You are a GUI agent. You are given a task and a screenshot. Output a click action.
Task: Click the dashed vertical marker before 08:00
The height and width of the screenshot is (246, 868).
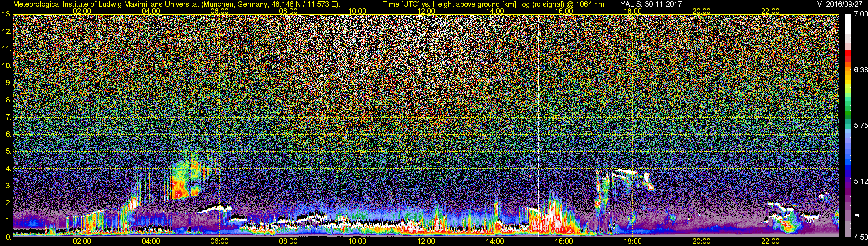[x=247, y=125]
